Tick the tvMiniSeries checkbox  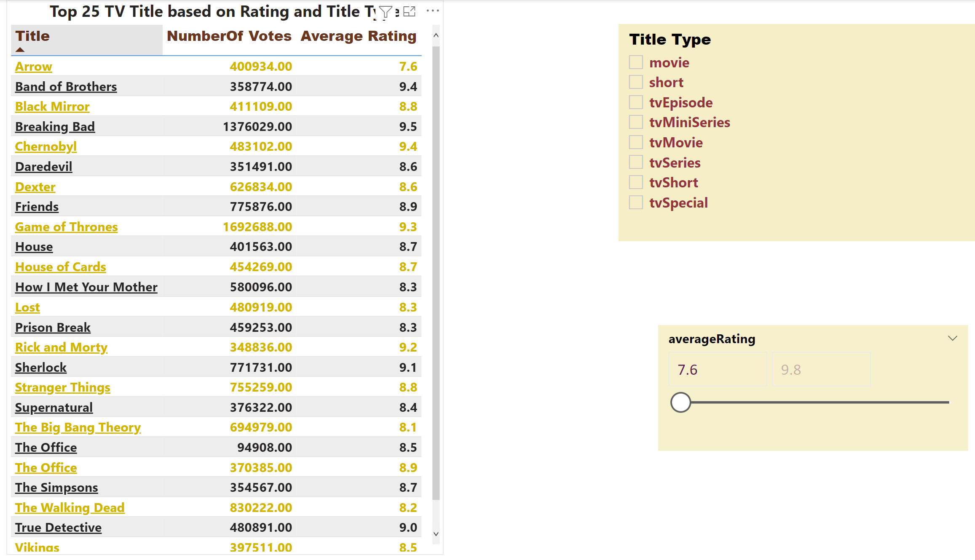[636, 123]
